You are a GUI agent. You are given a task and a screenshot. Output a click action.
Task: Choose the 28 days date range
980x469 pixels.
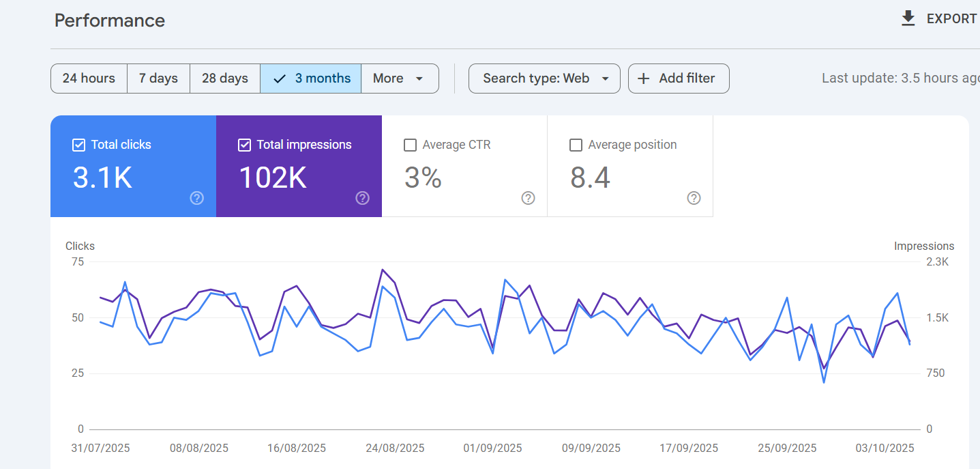click(224, 79)
